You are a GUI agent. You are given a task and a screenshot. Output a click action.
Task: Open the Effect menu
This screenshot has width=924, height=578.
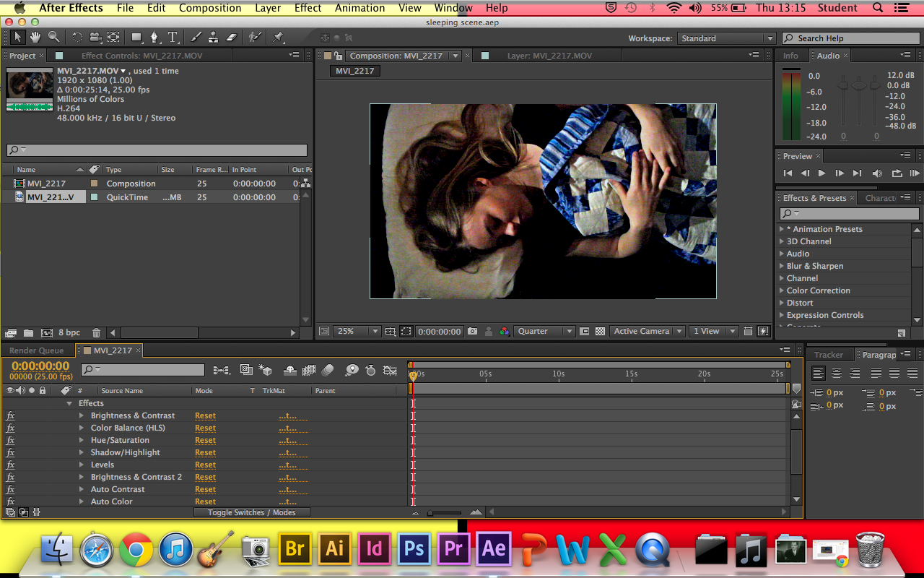tap(308, 8)
